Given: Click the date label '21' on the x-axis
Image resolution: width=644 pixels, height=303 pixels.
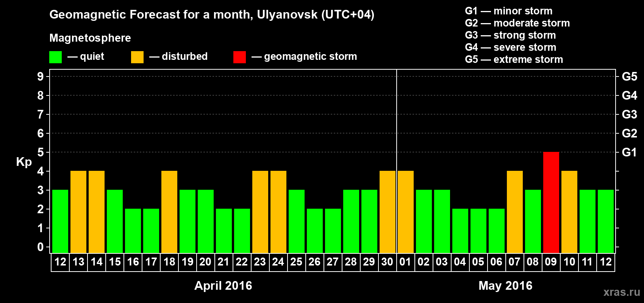Looking at the screenshot, I should coord(224,262).
